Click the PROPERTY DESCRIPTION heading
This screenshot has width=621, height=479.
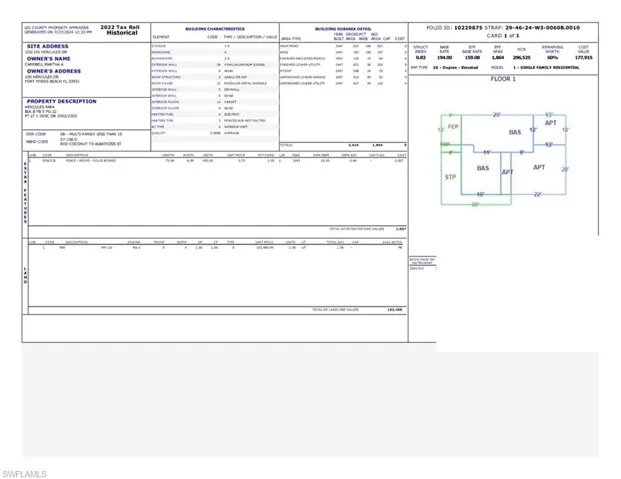point(61,101)
